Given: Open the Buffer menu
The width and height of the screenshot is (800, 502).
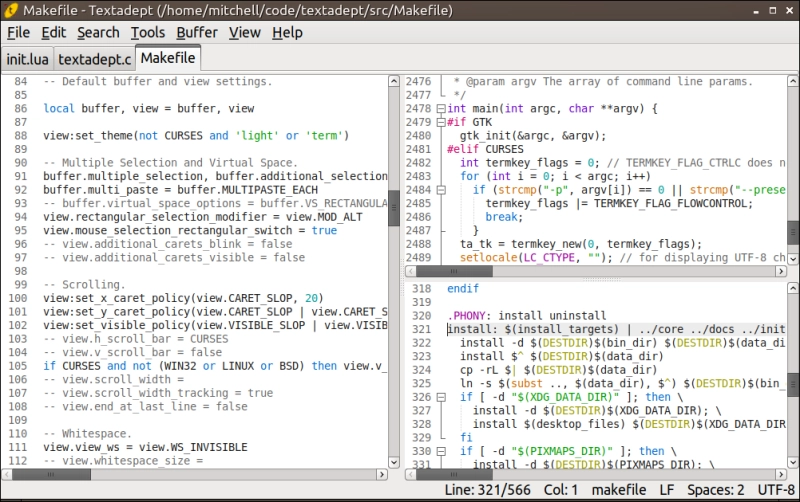Looking at the screenshot, I should (x=197, y=33).
